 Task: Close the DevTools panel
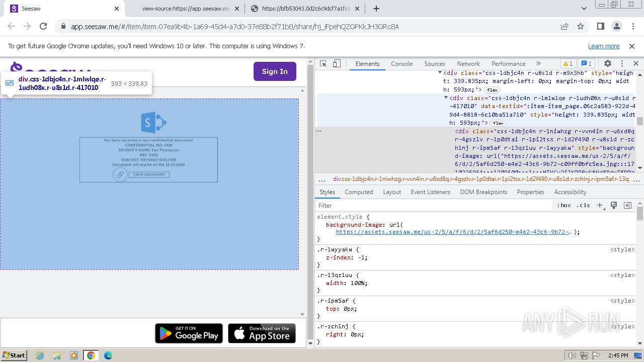635,64
